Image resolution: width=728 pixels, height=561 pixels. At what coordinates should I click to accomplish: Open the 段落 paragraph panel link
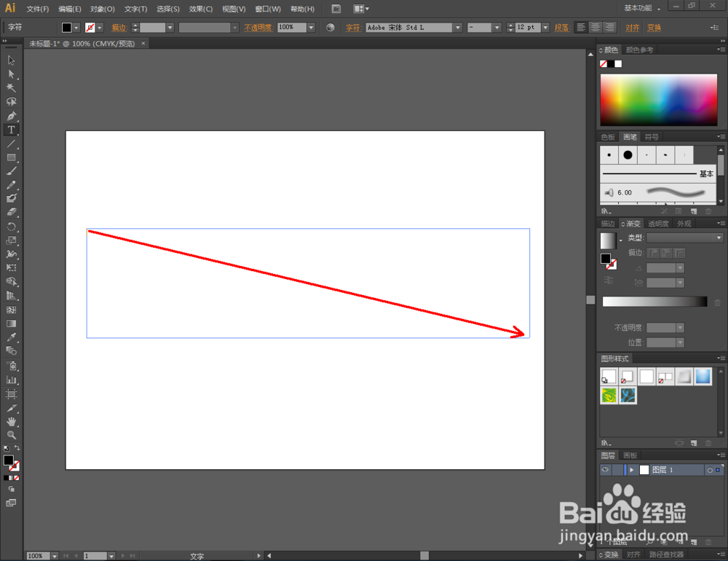[561, 28]
